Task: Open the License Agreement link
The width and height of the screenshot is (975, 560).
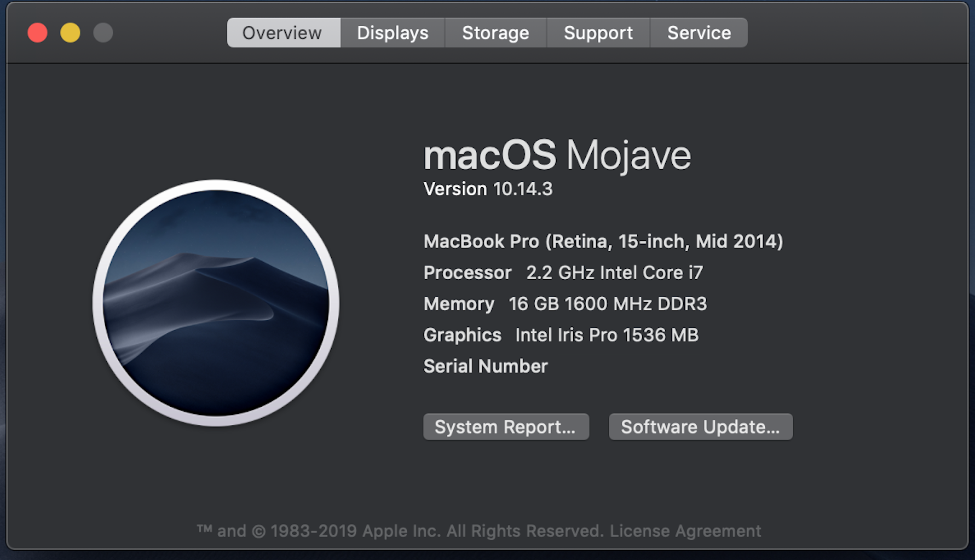Action: click(x=685, y=531)
